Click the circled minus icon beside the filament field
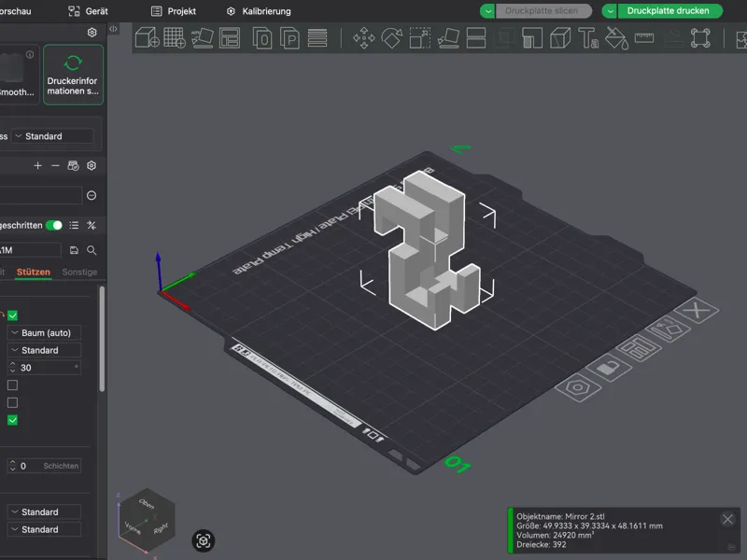The height and width of the screenshot is (560, 747). tap(92, 195)
